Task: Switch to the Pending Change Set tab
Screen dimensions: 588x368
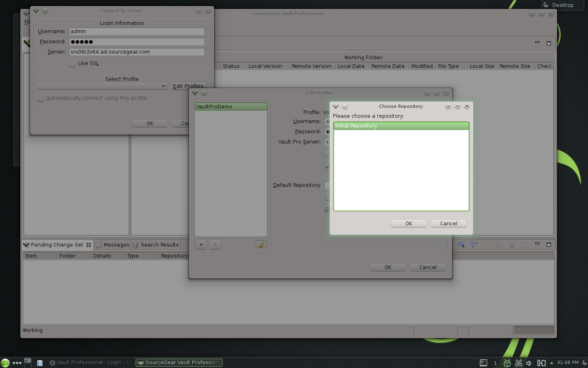Action: [57, 245]
